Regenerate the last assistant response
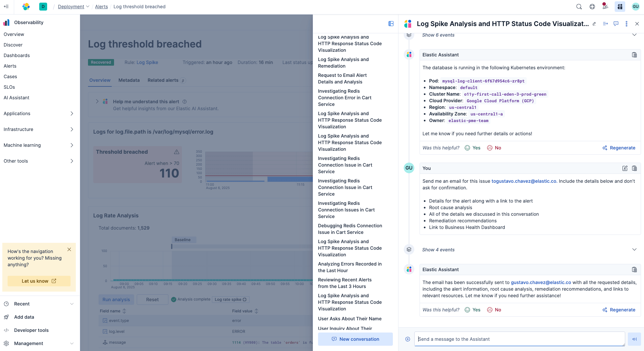Screen dimensions: 644x351 619,310
